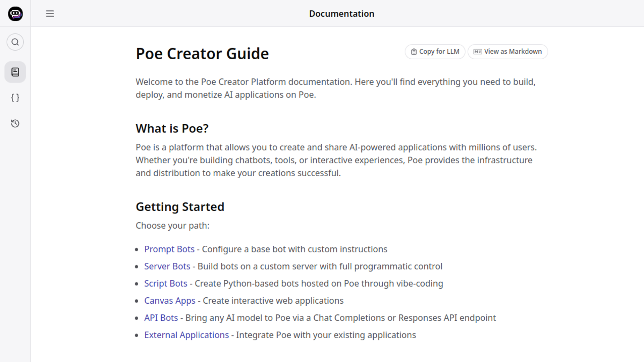Click the Copy for LLM button
This screenshot has width=644, height=362.
[x=435, y=52]
